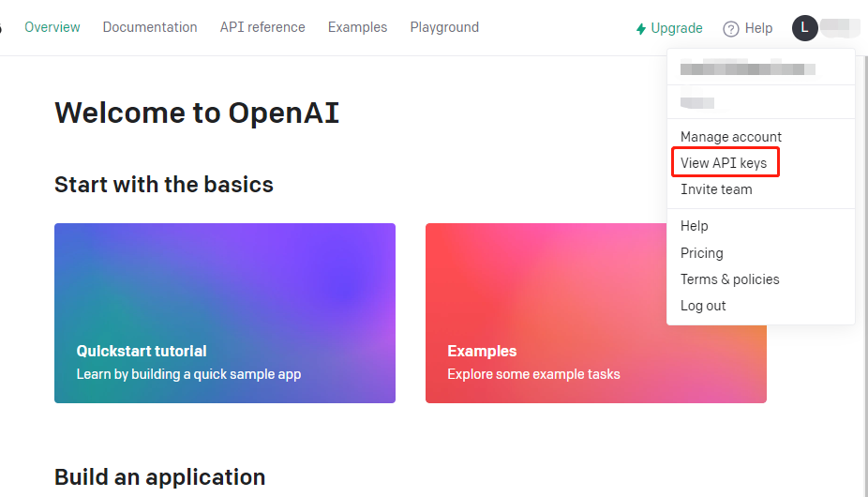
Task: Open the Examples tab in top navigation
Action: (x=358, y=27)
